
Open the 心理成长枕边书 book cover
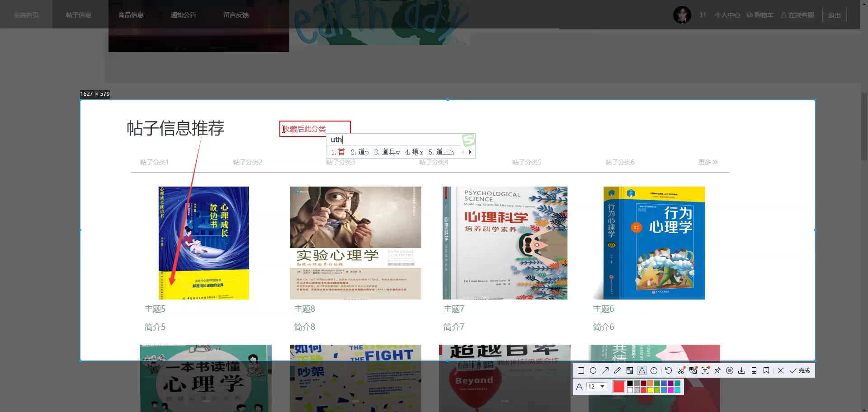[x=204, y=243]
